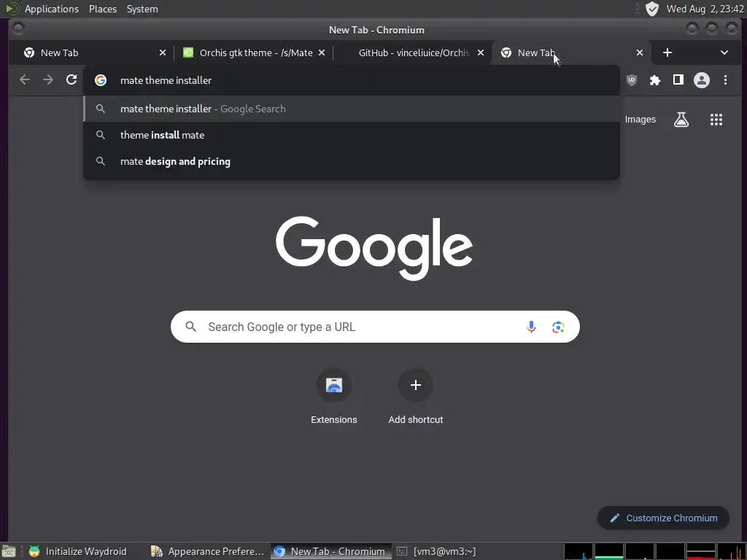
Task: Close the active New Tab
Action: [640, 52]
